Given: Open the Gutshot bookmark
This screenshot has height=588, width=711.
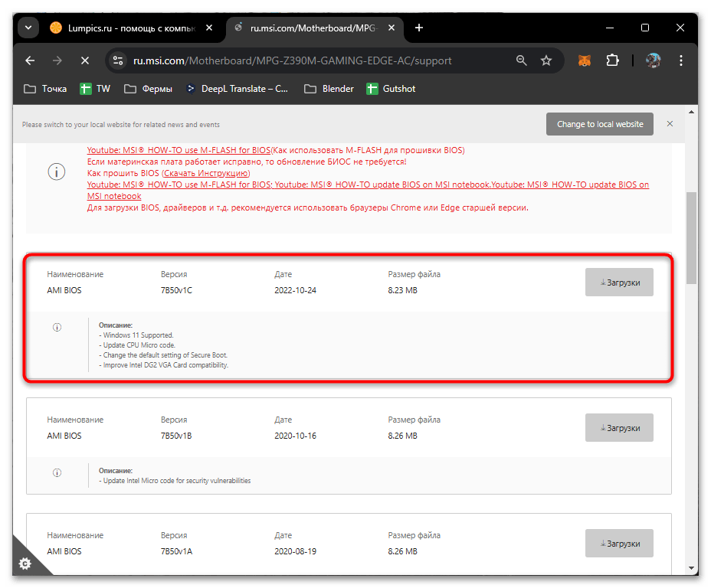Looking at the screenshot, I should tap(391, 89).
